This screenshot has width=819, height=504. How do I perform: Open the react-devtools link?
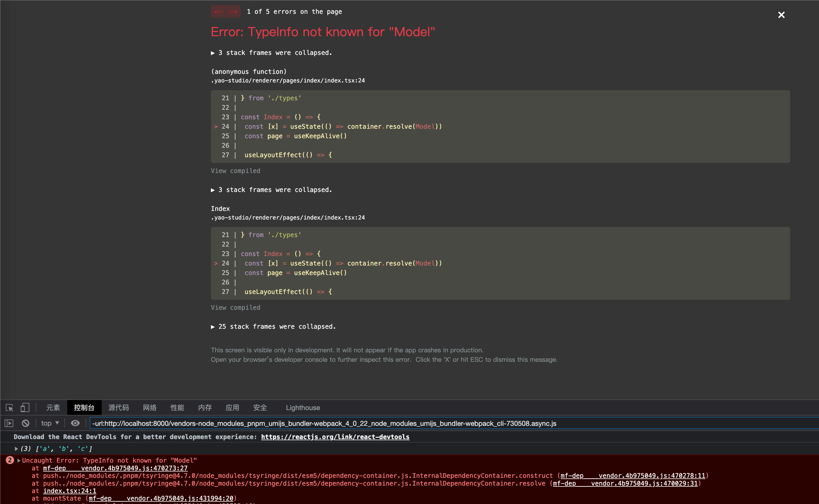click(335, 437)
